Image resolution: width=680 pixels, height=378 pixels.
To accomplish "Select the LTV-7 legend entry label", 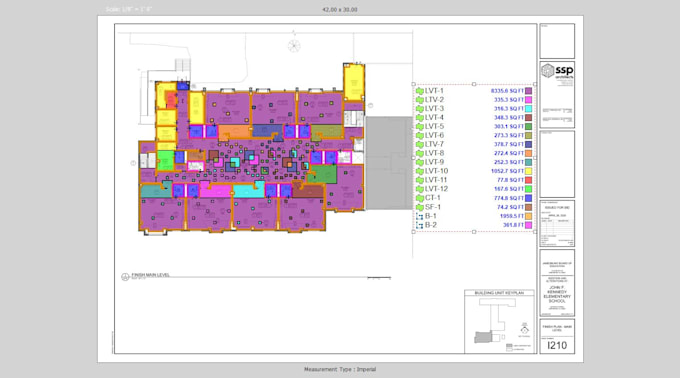I will pos(434,144).
